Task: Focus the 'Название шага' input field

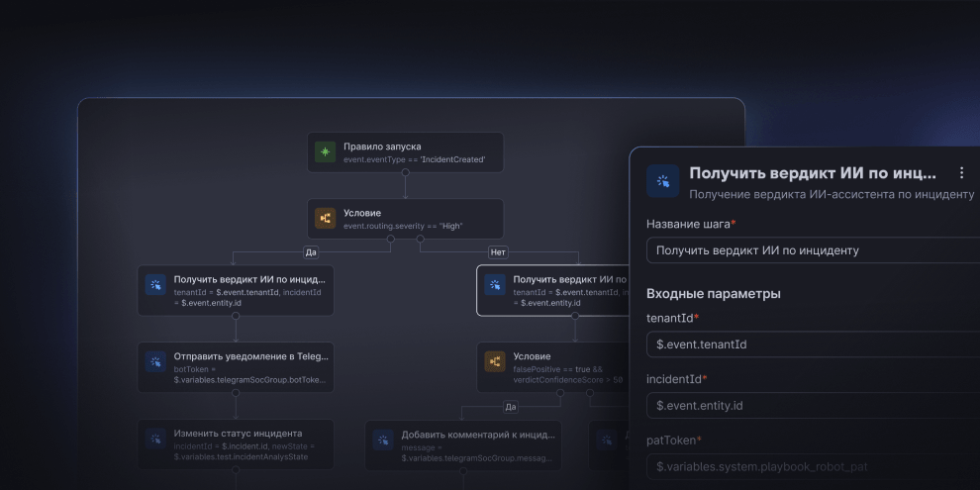Action: (812, 250)
